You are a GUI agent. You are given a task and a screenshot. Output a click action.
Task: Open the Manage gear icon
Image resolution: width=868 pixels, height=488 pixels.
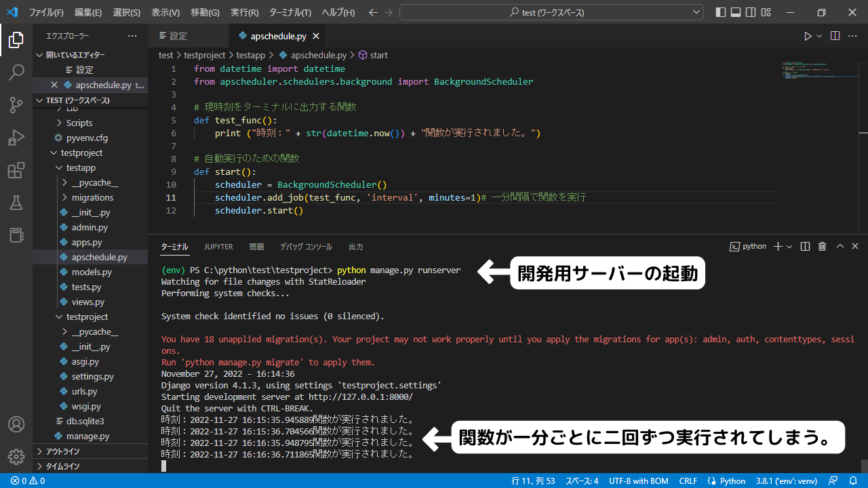pos(16,456)
